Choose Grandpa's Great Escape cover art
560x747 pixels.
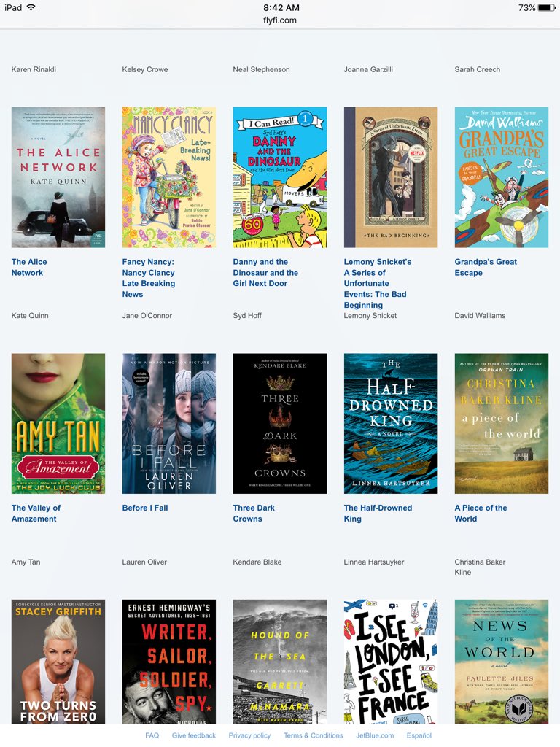(x=502, y=177)
